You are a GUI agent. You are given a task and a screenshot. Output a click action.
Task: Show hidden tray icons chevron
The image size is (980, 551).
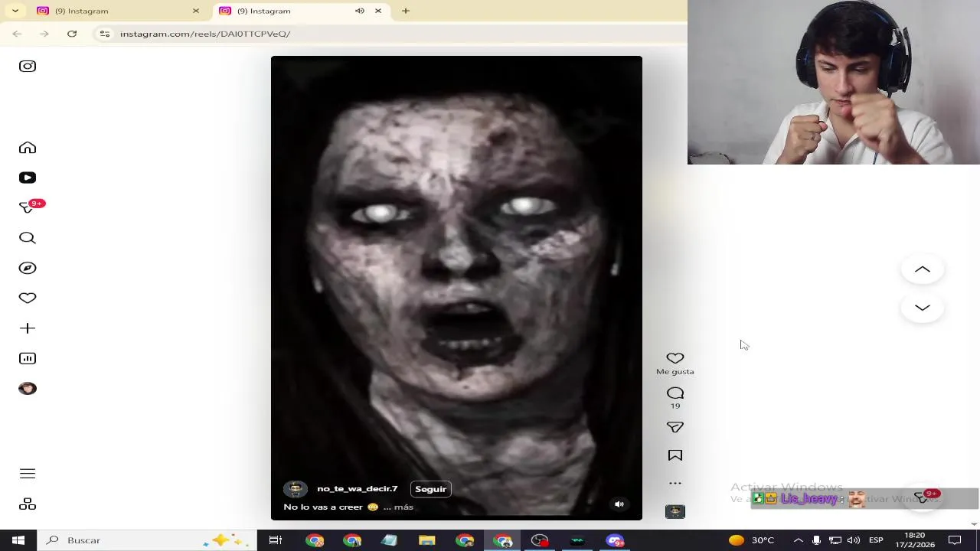798,540
